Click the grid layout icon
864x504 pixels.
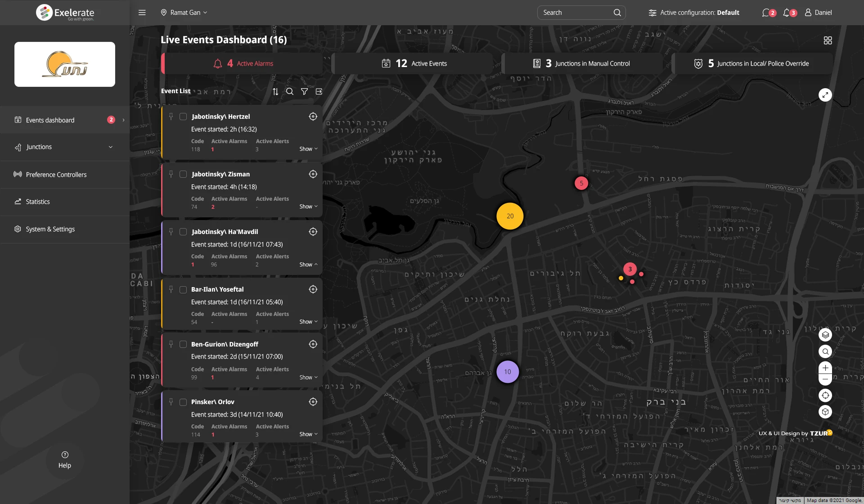tap(828, 40)
